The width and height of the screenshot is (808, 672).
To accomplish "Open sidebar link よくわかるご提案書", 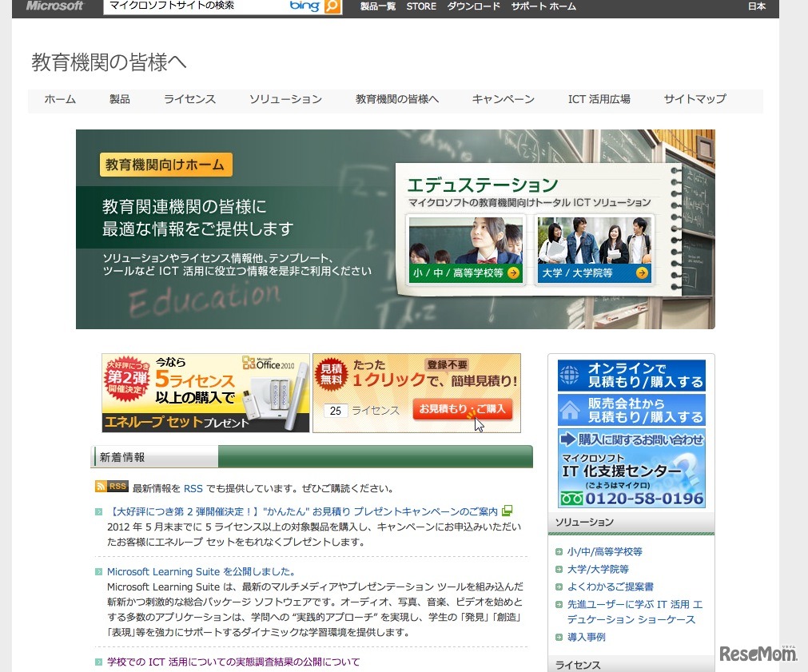I will pos(610,587).
